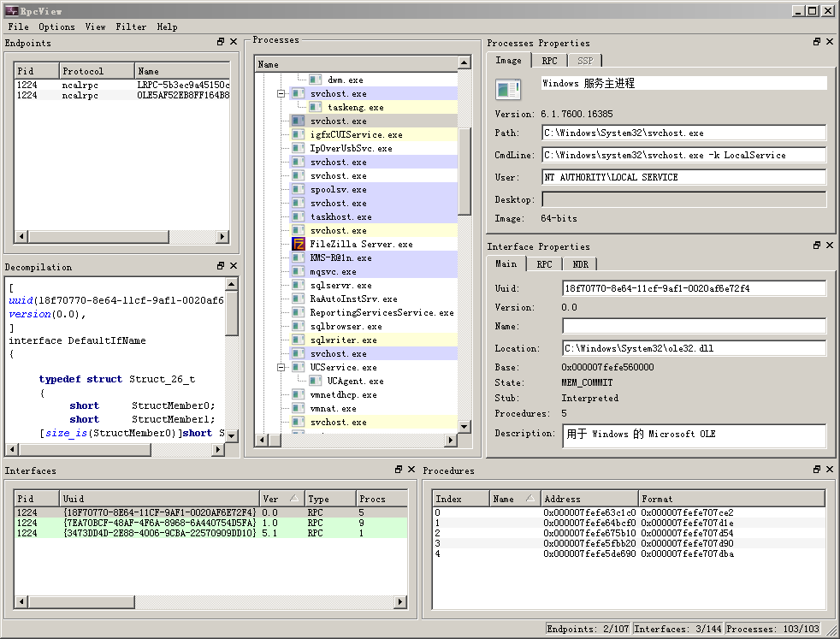This screenshot has height=639, width=840.
Task: Click the vmnetdhcp.exe process icon
Action: coord(298,394)
